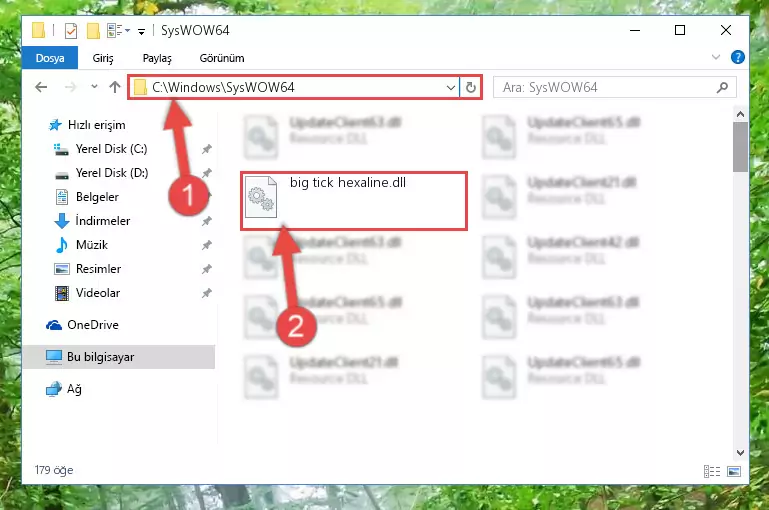Screen dimensions: 769x510
Task: Open the blue Help question mark
Action: tap(738, 57)
